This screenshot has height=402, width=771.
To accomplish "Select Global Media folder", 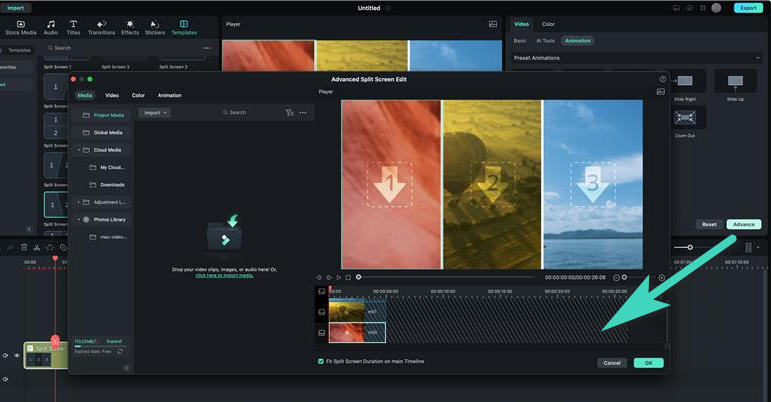I will tap(102, 133).
